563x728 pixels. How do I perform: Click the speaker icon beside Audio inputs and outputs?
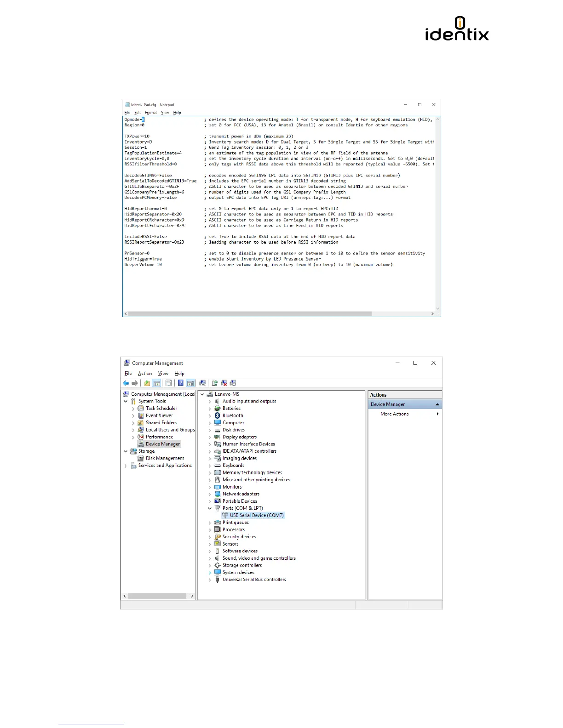click(218, 401)
